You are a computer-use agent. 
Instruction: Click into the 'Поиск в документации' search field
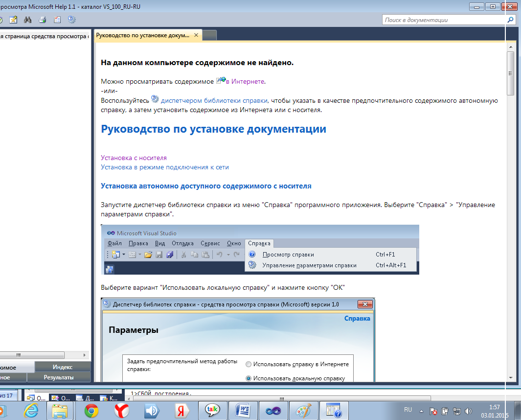point(445,20)
